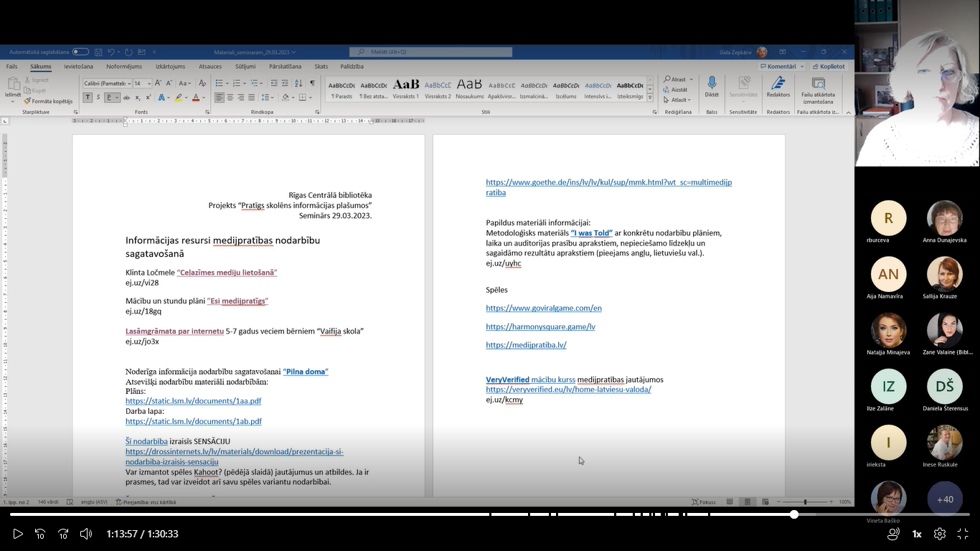
Task: Click the text effects glowing A icon
Action: point(161,98)
